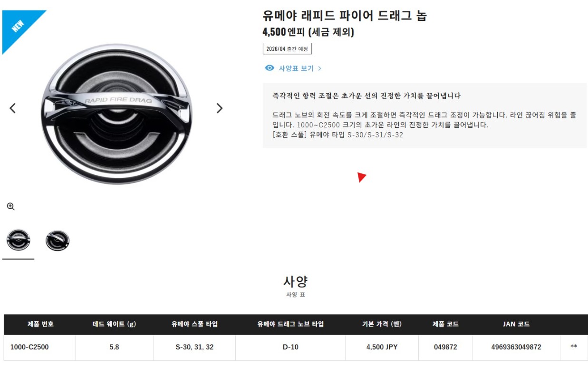Click the ** marker in specification row

[574, 347]
